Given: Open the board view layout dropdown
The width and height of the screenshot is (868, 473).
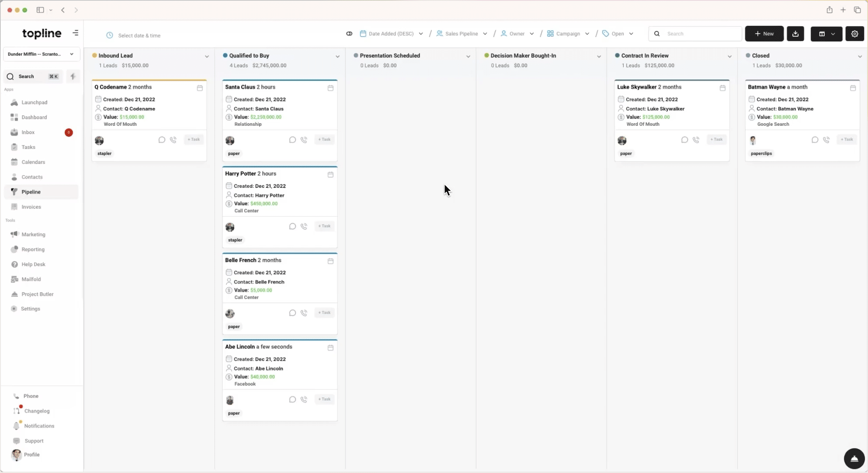Looking at the screenshot, I should [826, 34].
